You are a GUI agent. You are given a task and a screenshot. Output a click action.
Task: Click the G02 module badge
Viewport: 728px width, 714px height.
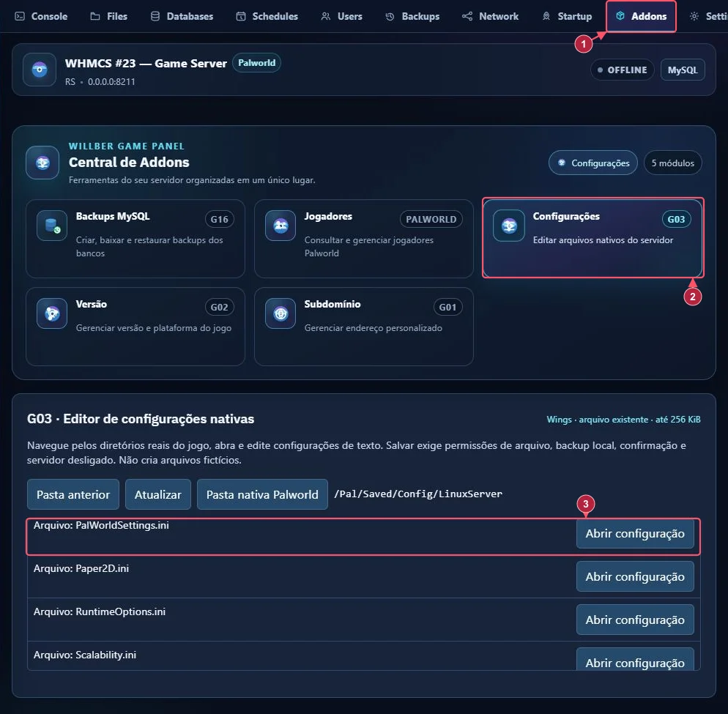[x=220, y=307]
